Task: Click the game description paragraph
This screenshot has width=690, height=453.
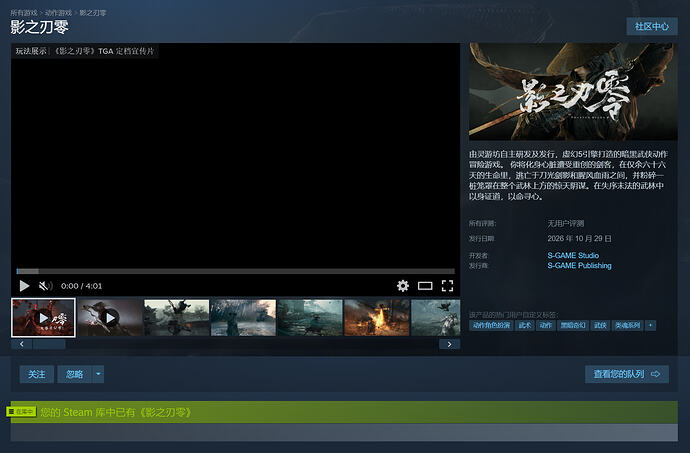Action: pyautogui.click(x=568, y=175)
